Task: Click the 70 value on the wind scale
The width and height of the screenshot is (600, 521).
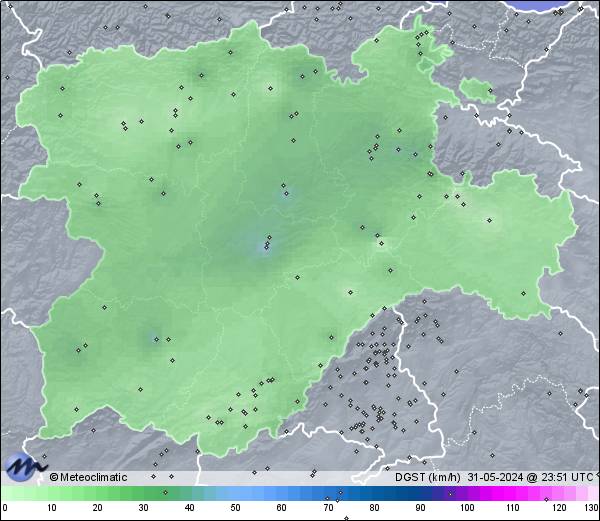Action: 328,508
